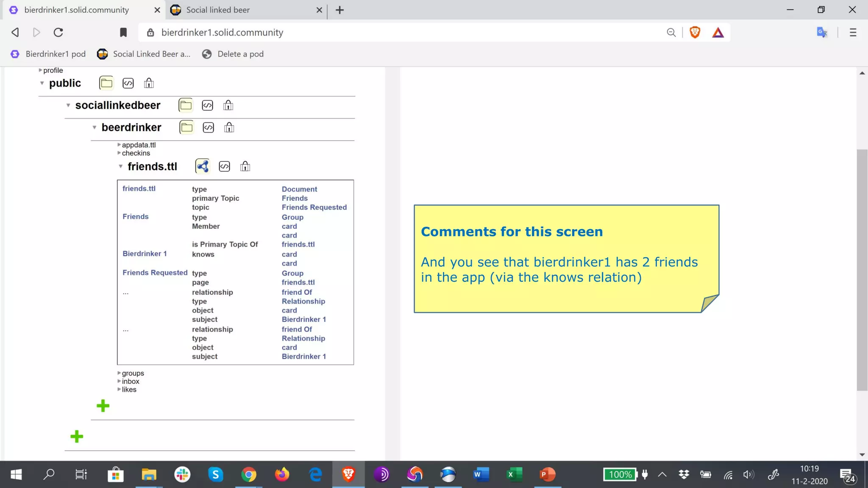Screen dimensions: 868x488
Task: Click the Friends Requested subject link
Action: click(155, 272)
